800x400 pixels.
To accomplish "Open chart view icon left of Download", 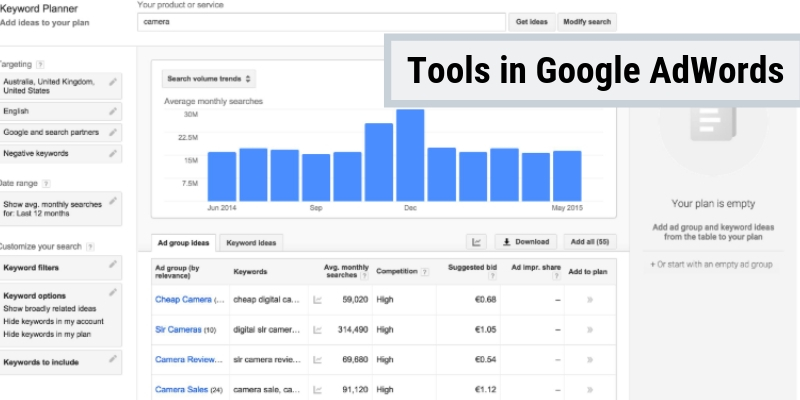I will click(x=477, y=241).
